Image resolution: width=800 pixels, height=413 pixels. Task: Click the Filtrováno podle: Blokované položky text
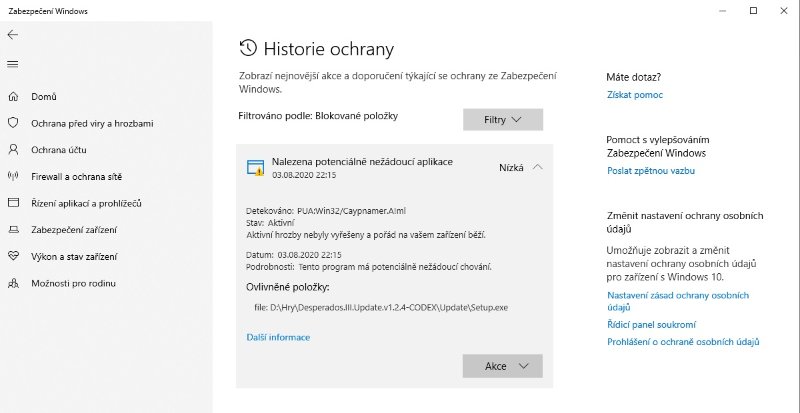[x=318, y=115]
